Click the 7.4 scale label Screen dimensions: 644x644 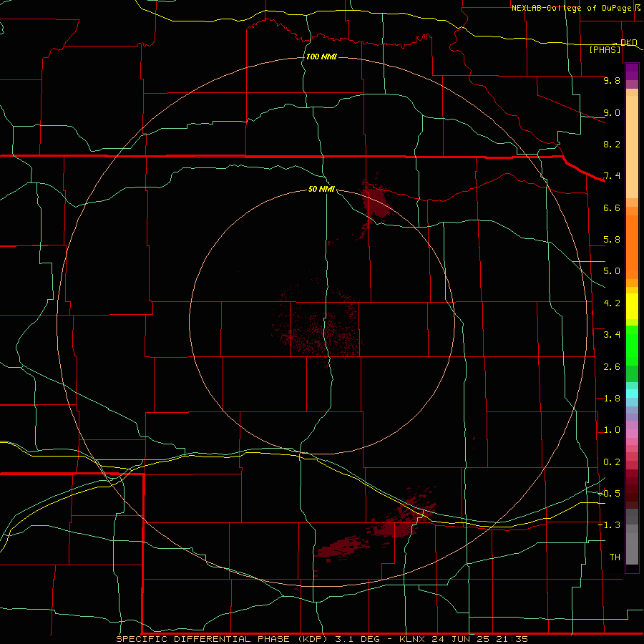click(612, 176)
